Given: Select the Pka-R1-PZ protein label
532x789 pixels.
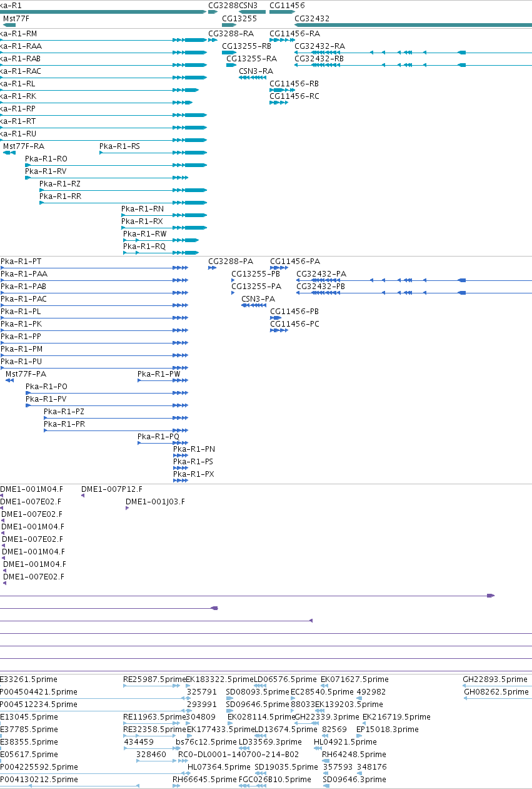Looking at the screenshot, I should [x=64, y=412].
